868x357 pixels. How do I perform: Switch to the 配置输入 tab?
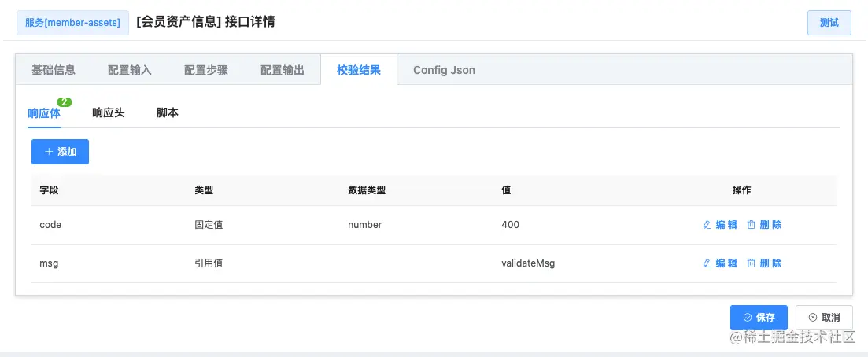click(x=130, y=70)
